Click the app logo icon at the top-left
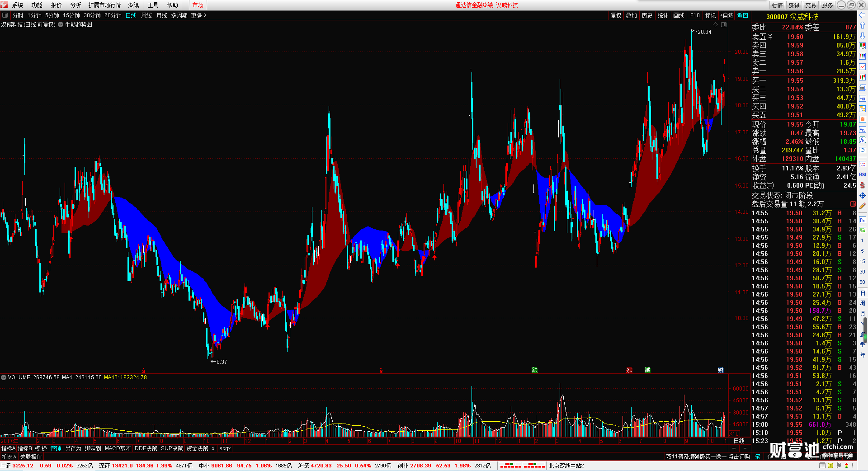868x471 pixels. tap(4, 5)
